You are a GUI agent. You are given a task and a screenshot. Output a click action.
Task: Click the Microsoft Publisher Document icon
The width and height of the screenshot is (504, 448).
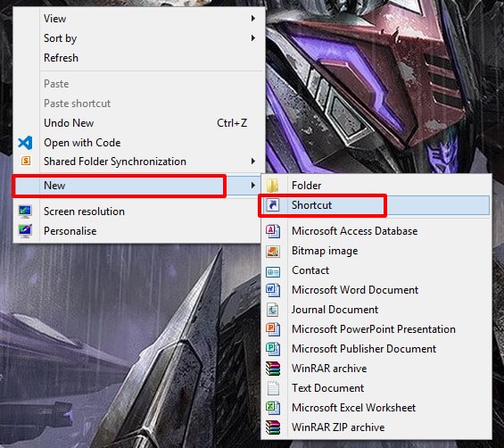tap(273, 349)
